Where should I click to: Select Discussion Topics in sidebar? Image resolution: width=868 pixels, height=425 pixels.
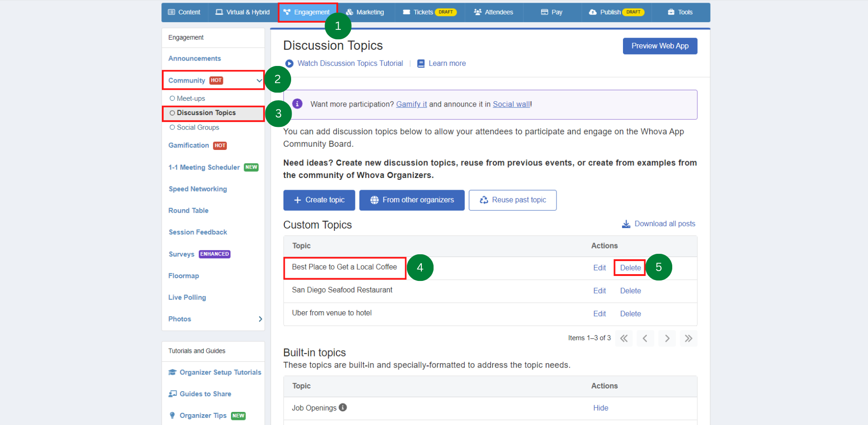(x=206, y=113)
